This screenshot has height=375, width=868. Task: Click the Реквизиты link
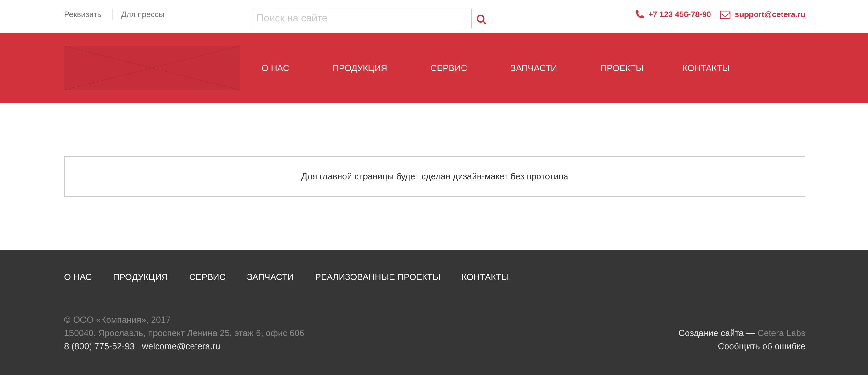point(83,14)
